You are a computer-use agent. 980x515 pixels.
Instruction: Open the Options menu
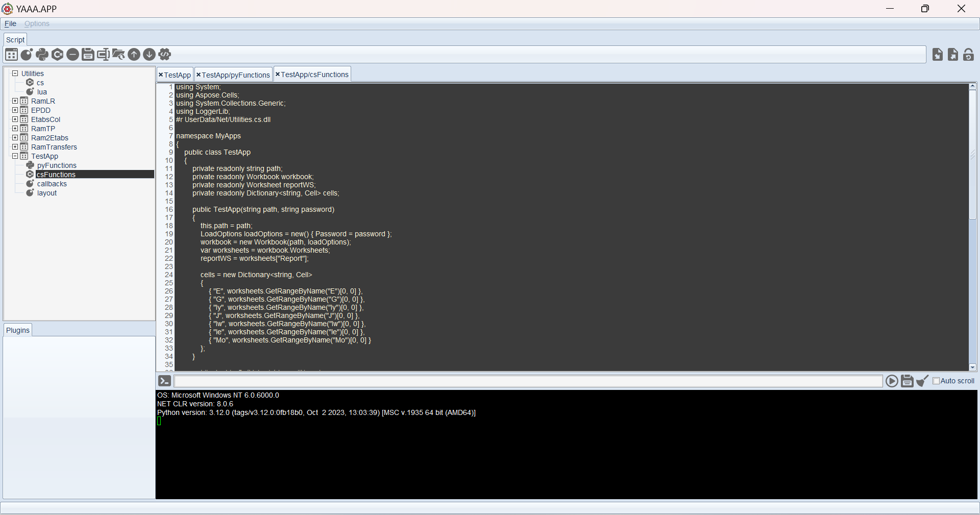pyautogui.click(x=37, y=23)
